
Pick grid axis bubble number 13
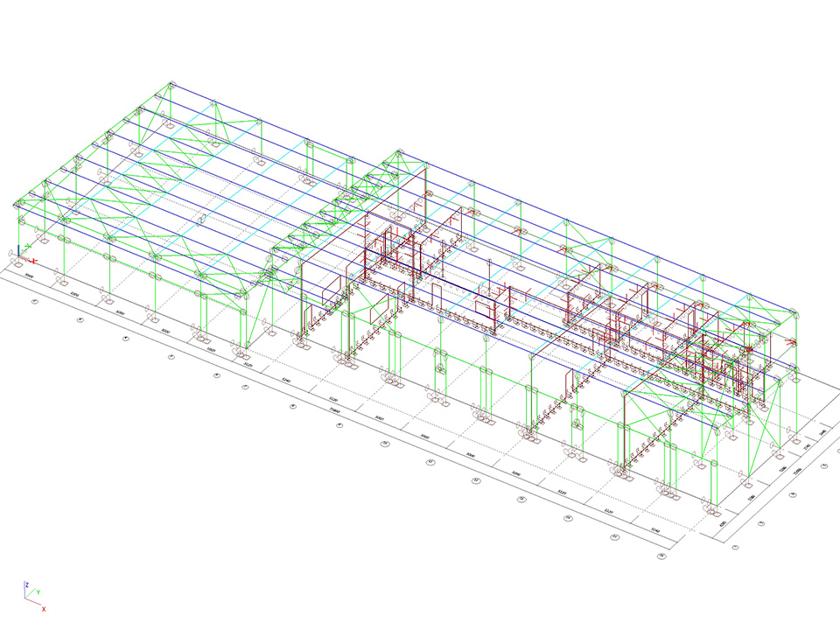click(521, 499)
